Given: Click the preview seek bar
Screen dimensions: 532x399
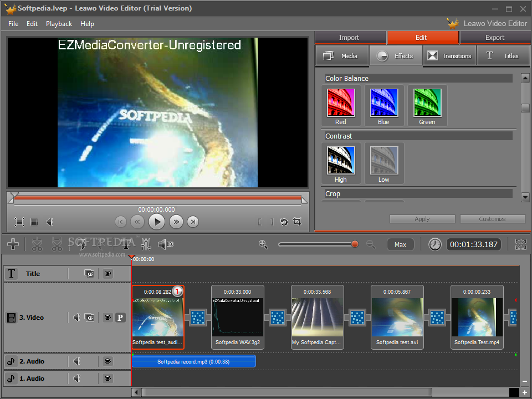Looking at the screenshot, I should pyautogui.click(x=158, y=198).
